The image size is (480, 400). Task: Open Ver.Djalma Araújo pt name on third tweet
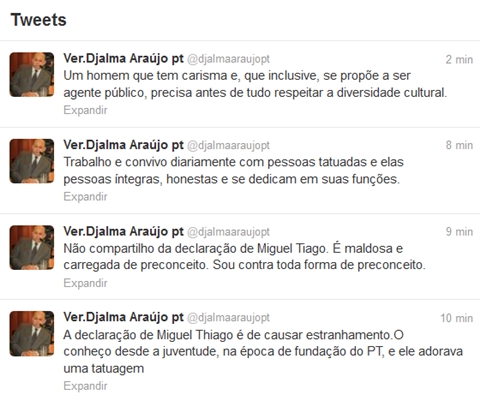[123, 231]
